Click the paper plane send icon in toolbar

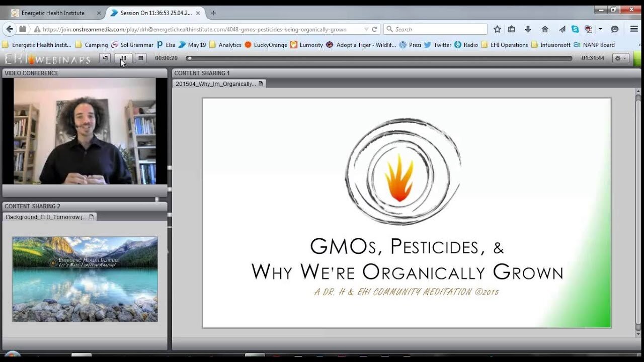tap(562, 29)
